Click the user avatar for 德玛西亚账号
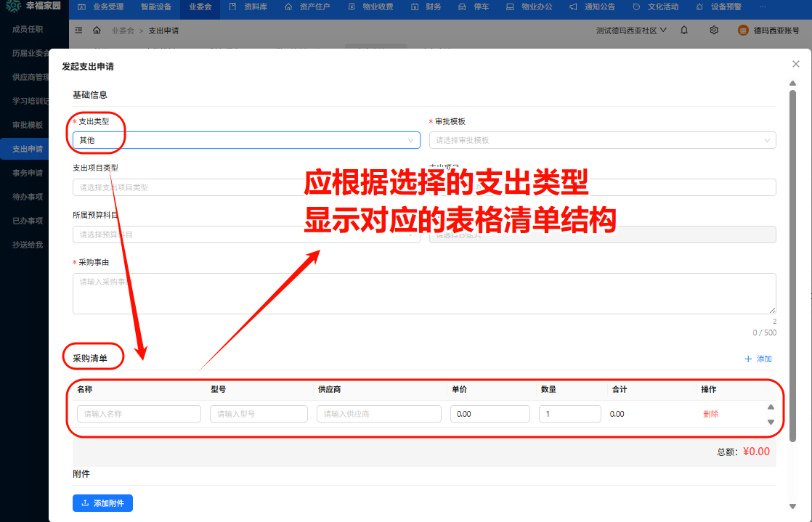 [x=743, y=30]
